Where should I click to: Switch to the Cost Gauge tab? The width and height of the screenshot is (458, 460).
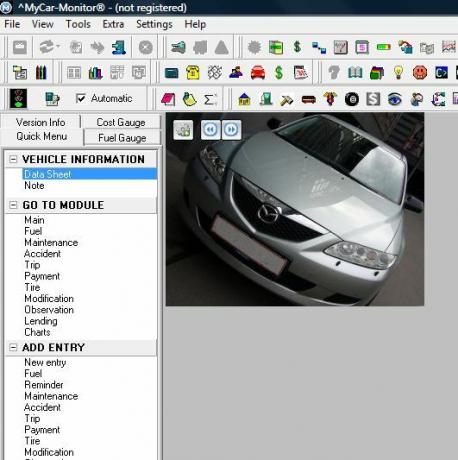pyautogui.click(x=121, y=122)
